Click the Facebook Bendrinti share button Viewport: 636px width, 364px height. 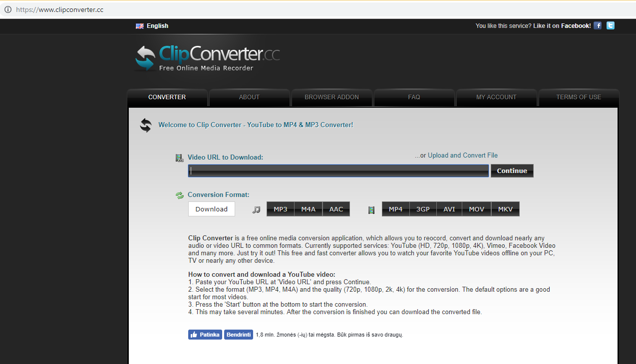tap(239, 335)
